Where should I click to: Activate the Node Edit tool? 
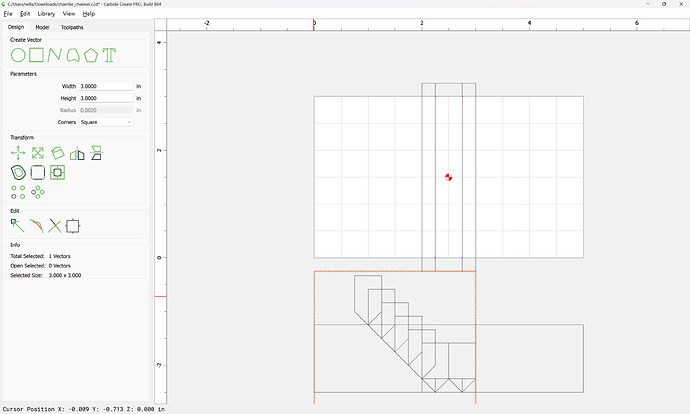point(18,226)
